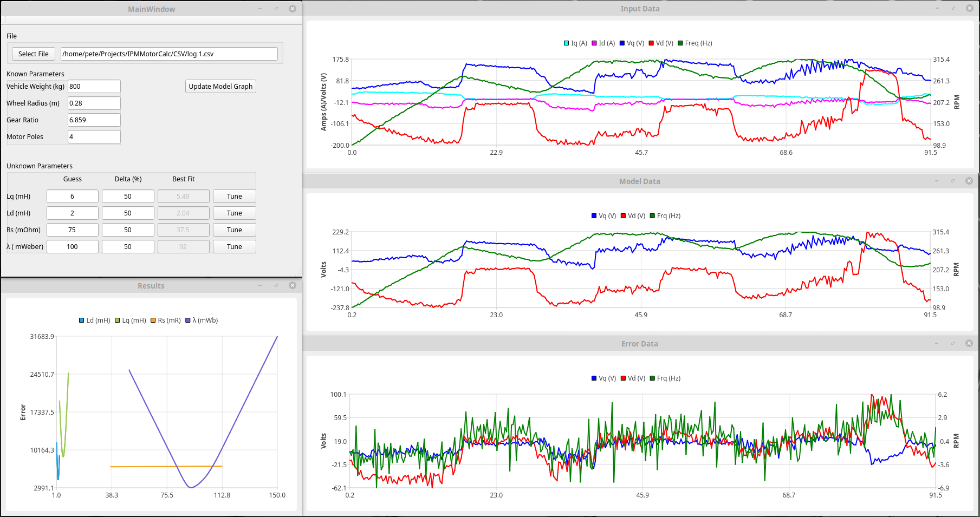Image resolution: width=980 pixels, height=517 pixels.
Task: Tune the Rs (mOhm) parameter
Action: [234, 230]
